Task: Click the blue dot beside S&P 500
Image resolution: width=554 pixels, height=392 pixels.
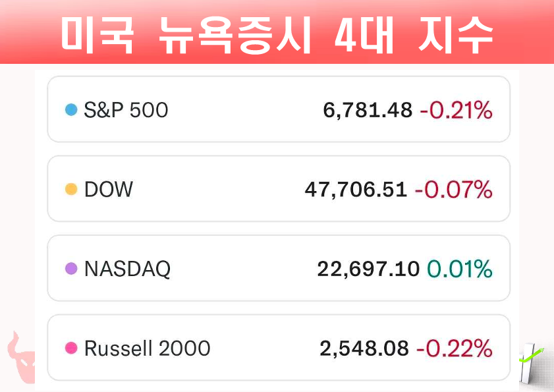Action: pos(71,110)
